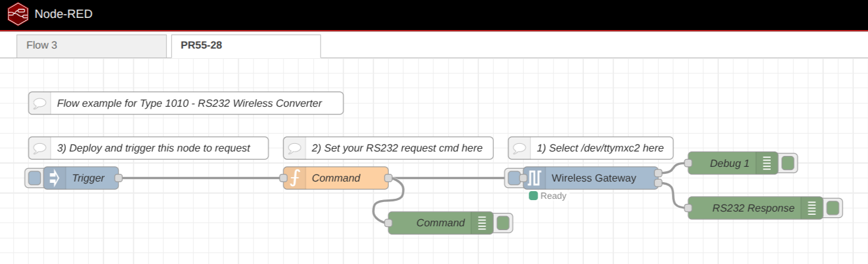
Task: Click the speech bubble icon on Flow example comment
Action: [x=40, y=103]
